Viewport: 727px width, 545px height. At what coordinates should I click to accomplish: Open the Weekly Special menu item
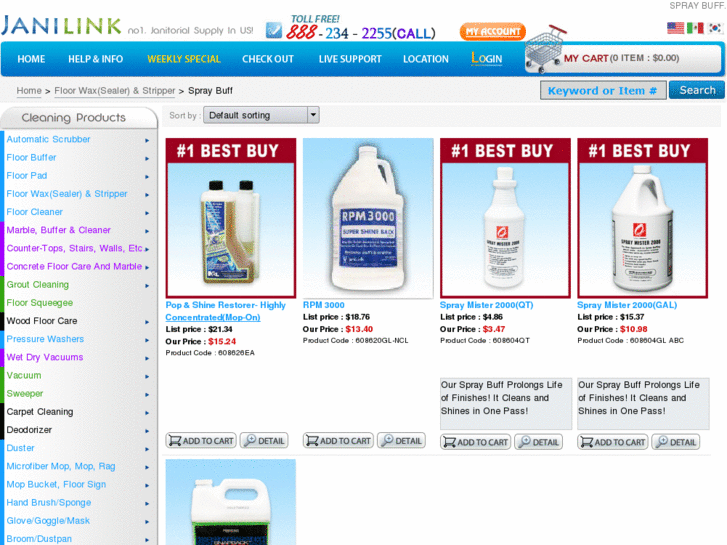click(184, 59)
